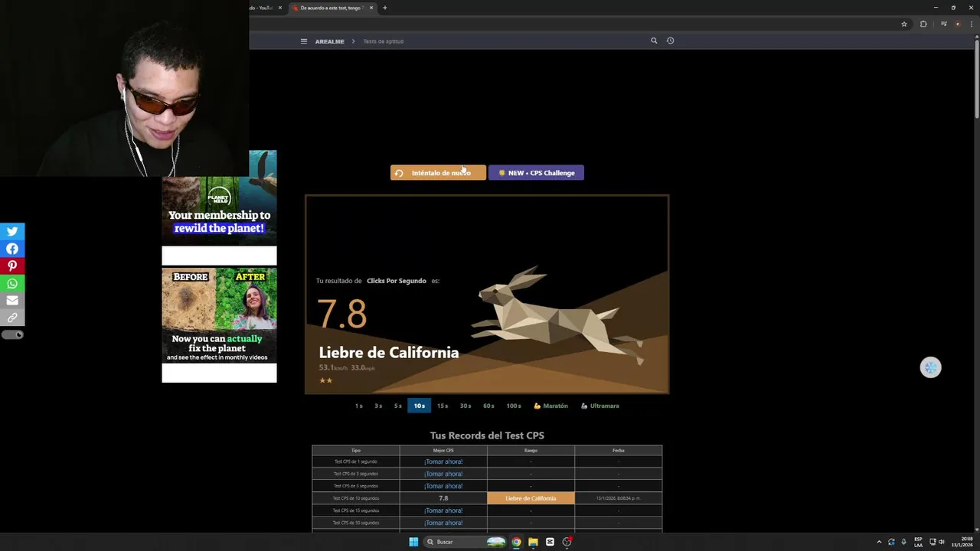
Task: Show hidden system tray icons
Action: tap(879, 542)
